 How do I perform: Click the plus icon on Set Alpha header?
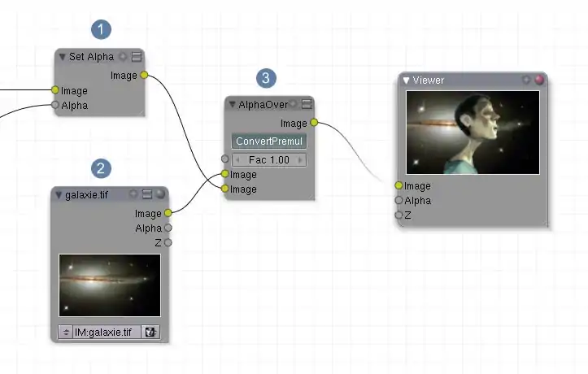coord(123,57)
